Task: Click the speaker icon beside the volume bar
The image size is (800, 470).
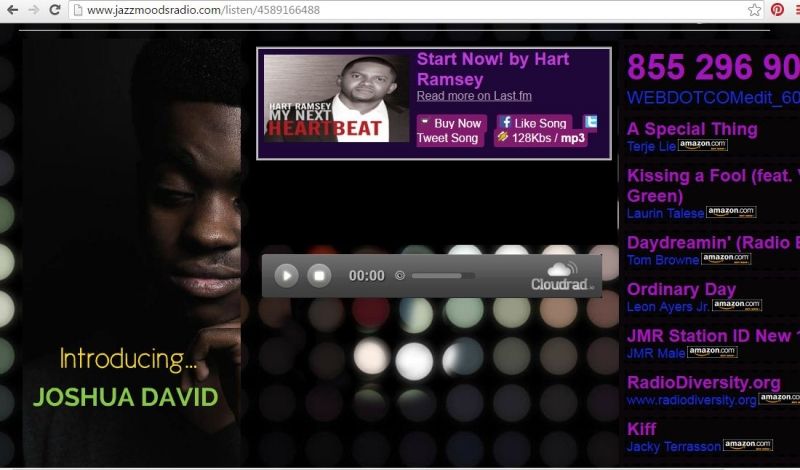Action: coord(400,276)
